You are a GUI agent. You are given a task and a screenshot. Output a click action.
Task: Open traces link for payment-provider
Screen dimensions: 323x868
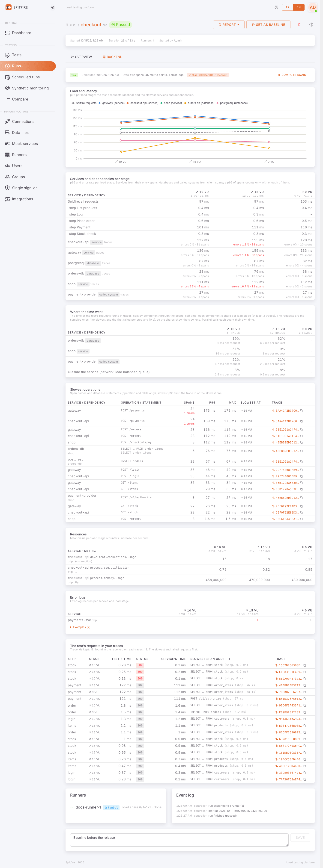pyautogui.click(x=124, y=295)
